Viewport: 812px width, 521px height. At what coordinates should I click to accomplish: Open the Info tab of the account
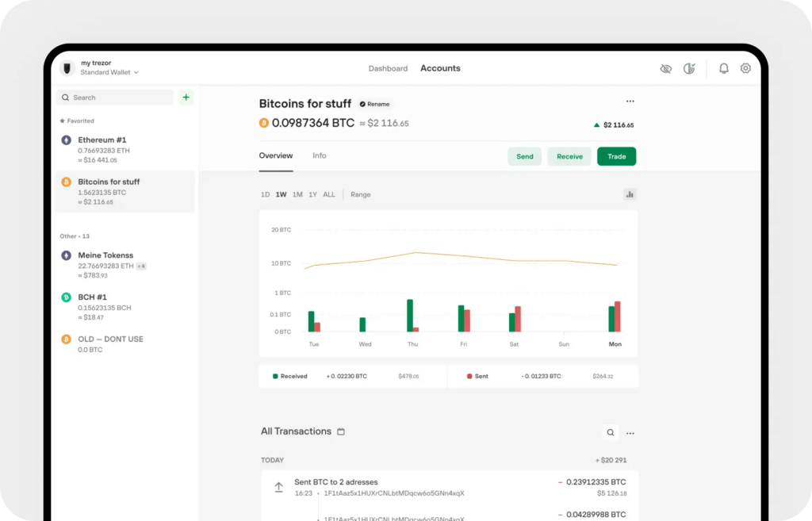pyautogui.click(x=320, y=155)
